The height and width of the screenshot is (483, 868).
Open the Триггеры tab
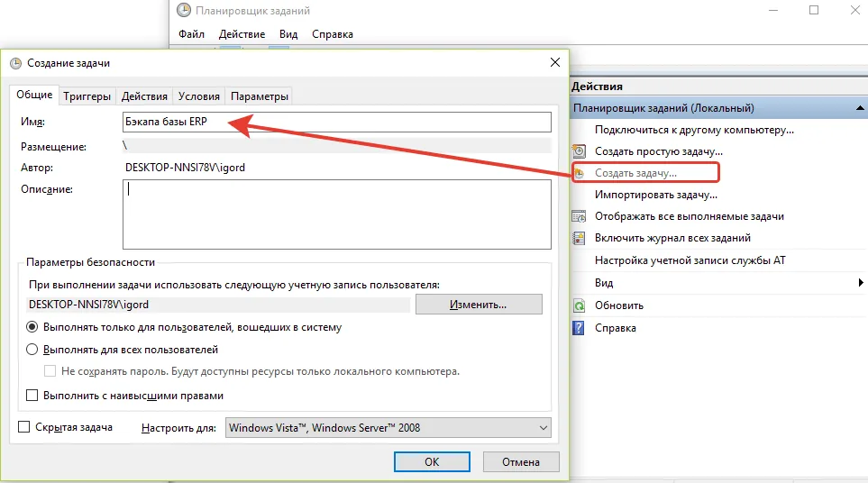(x=87, y=96)
